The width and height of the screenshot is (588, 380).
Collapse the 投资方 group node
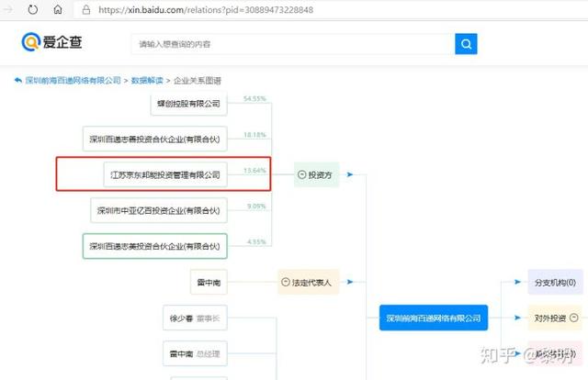(x=302, y=174)
